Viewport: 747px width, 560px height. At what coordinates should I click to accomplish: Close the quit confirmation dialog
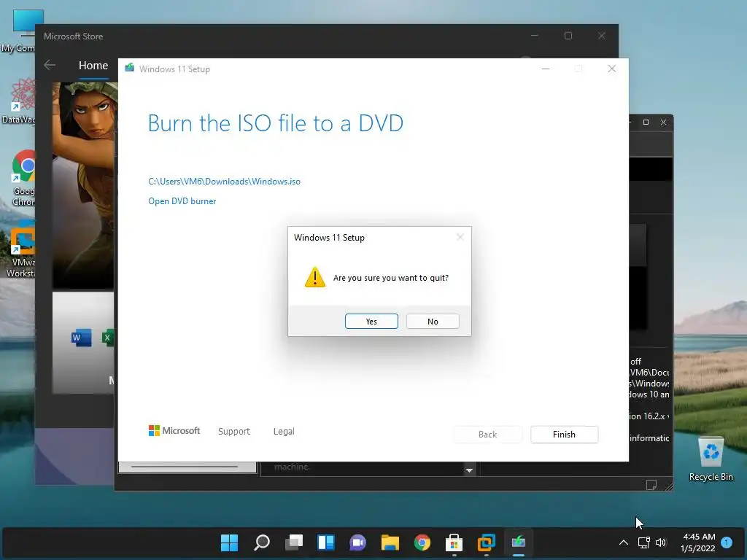(x=460, y=237)
